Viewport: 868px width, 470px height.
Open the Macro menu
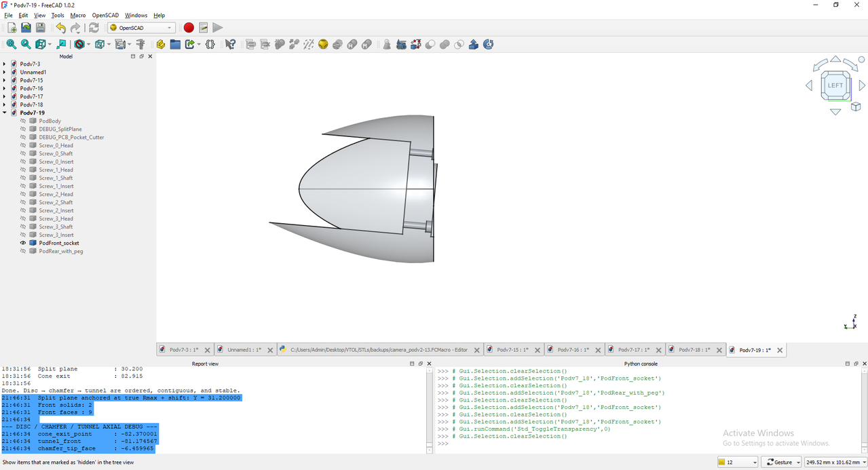coord(78,15)
